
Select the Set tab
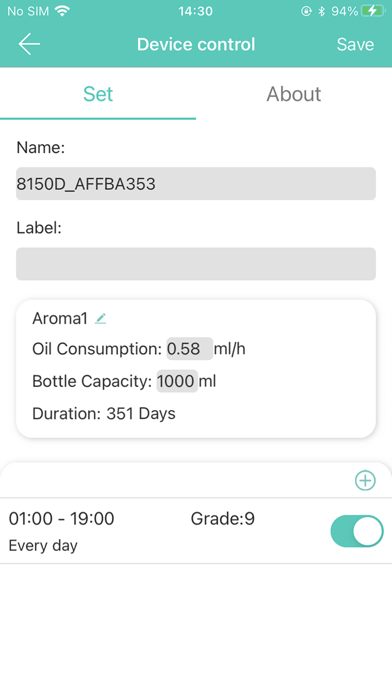[x=98, y=94]
